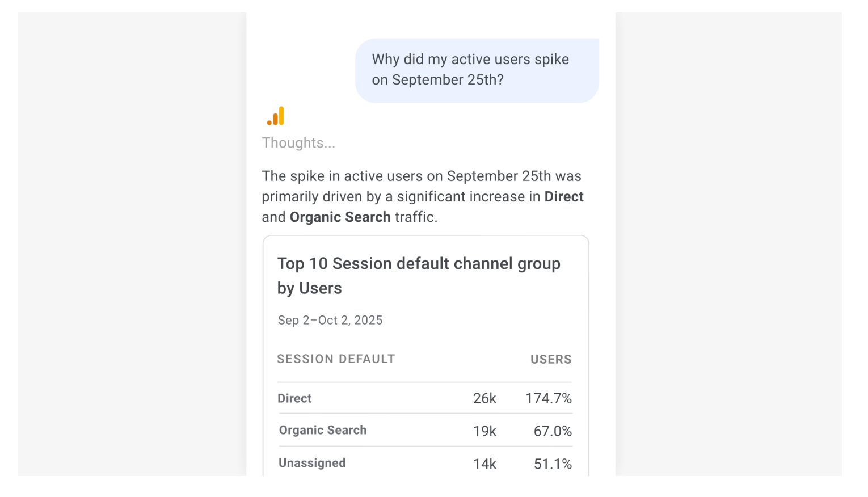The height and width of the screenshot is (497, 868).
Task: Click the Google Analytics logo icon
Action: [276, 116]
